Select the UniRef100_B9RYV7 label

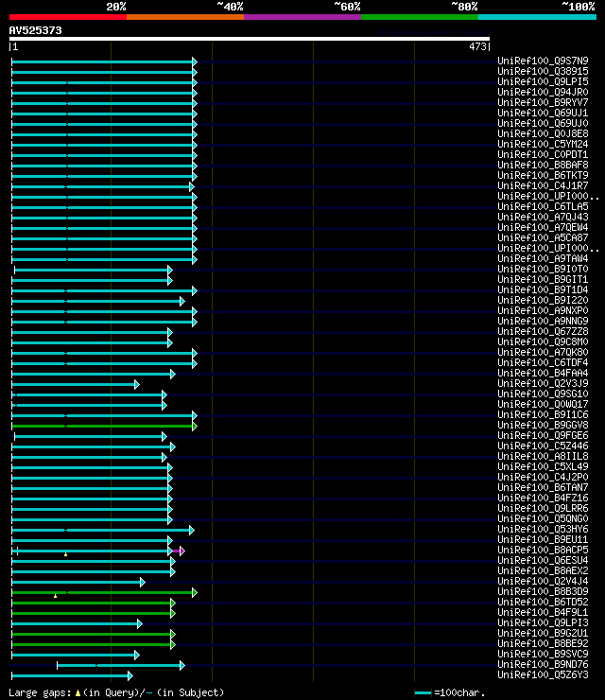(543, 102)
